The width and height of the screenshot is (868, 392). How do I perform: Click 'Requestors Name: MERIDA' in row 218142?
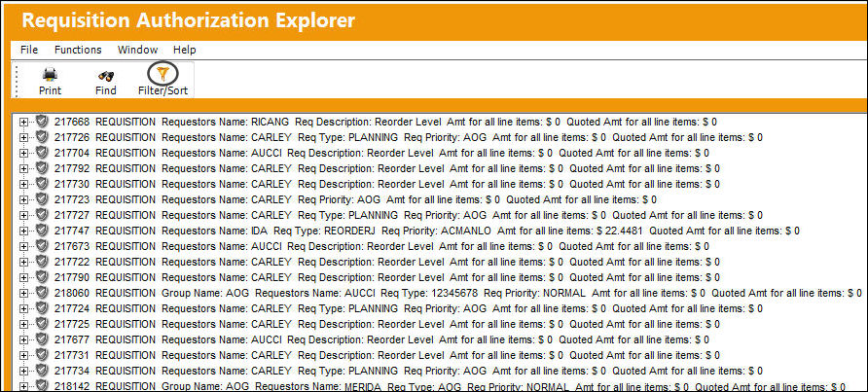pyautogui.click(x=318, y=386)
